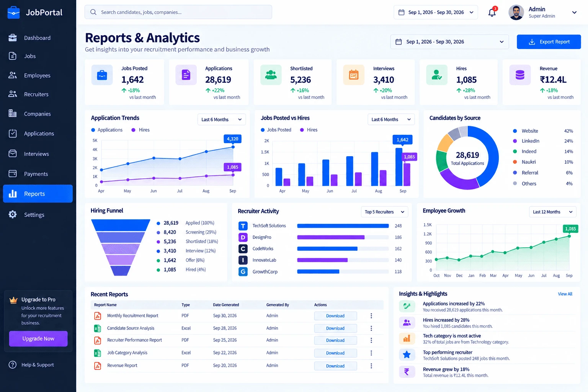588x392 pixels.
Task: Click the TechSoft Solutions activity bar
Action: pyautogui.click(x=343, y=226)
